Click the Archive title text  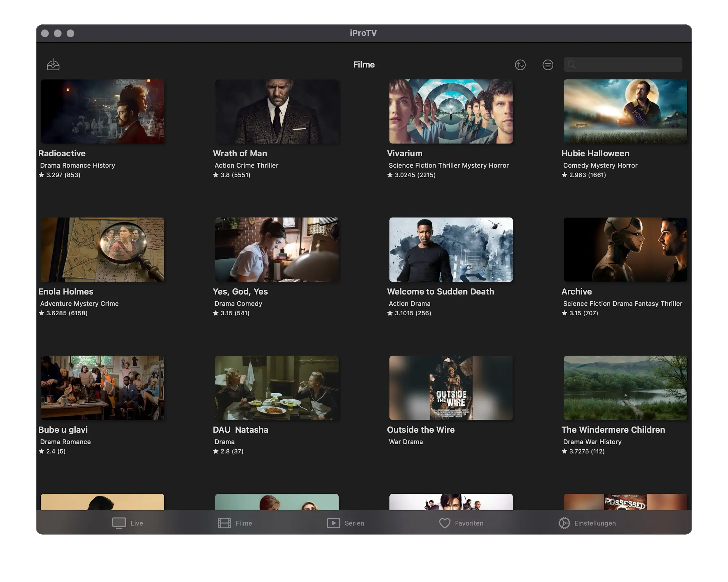point(576,292)
